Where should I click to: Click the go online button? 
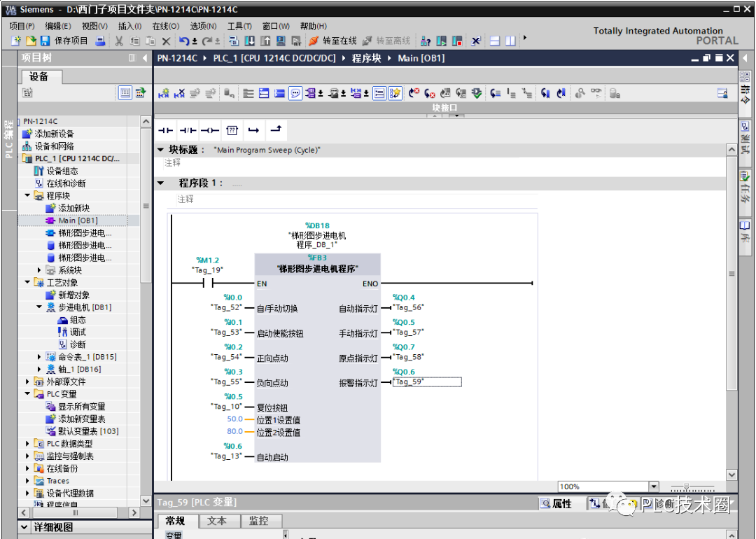click(x=332, y=41)
